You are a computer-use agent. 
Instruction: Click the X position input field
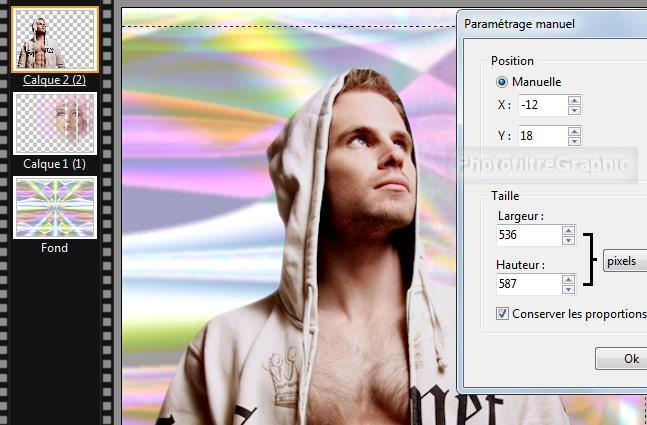point(541,105)
